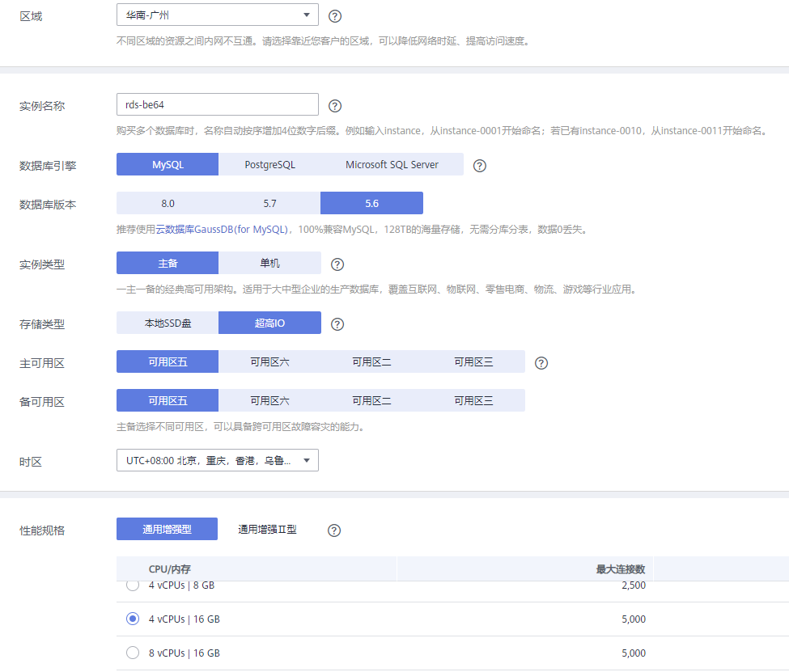The image size is (789, 672).
Task: Open help icon beside performance specification tabs
Action: click(334, 530)
